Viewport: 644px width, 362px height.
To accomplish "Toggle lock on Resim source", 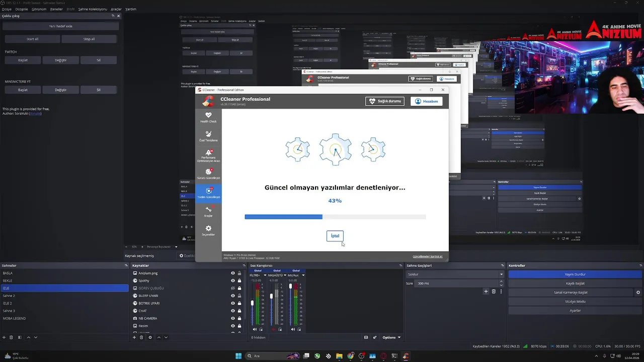I will [x=239, y=326].
